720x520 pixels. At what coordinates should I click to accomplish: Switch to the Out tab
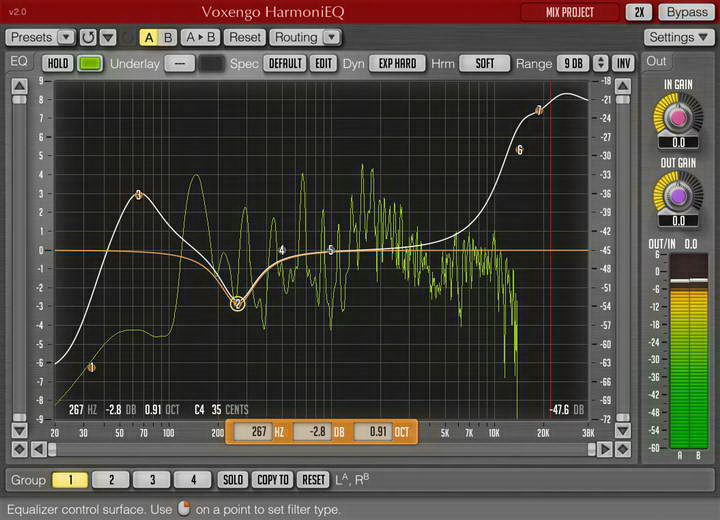pyautogui.click(x=656, y=61)
